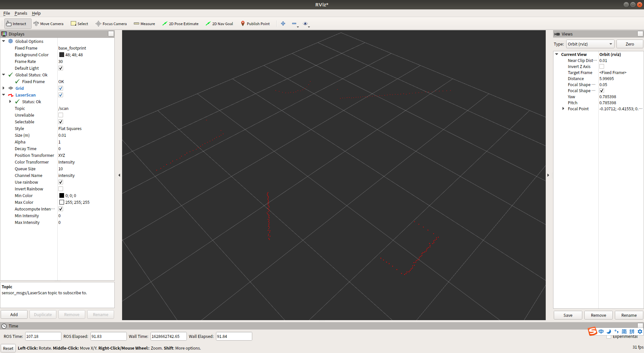
Task: Toggle the Autocompute Intensity checkbox
Action: tap(61, 209)
